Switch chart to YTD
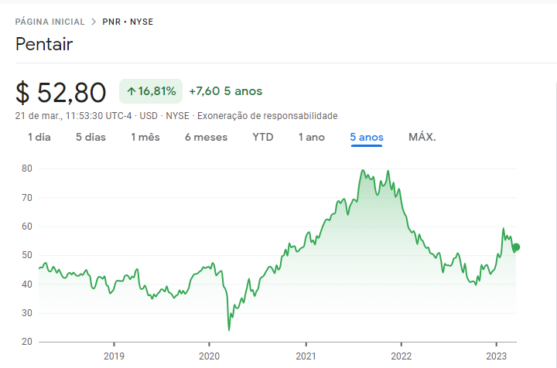Screen dimensions: 557x368 click(263, 137)
